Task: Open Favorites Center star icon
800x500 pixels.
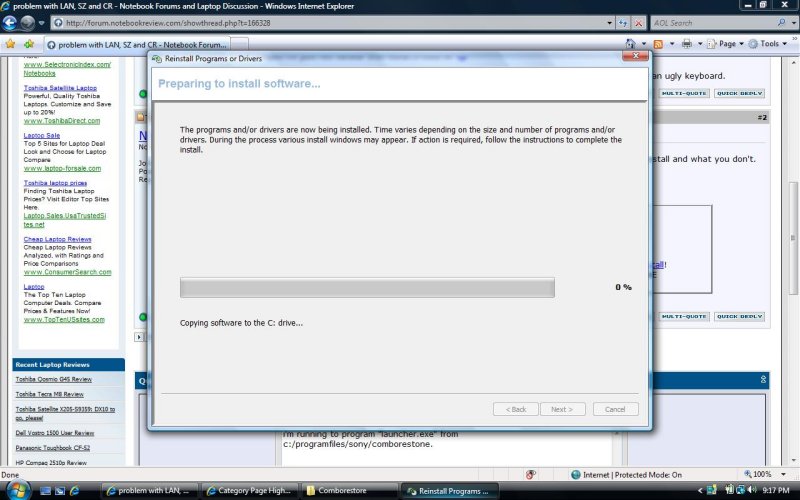Action: (x=10, y=44)
